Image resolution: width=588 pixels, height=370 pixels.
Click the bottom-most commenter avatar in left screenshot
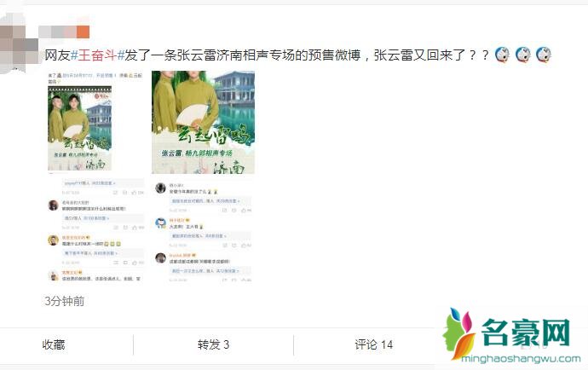click(53, 275)
